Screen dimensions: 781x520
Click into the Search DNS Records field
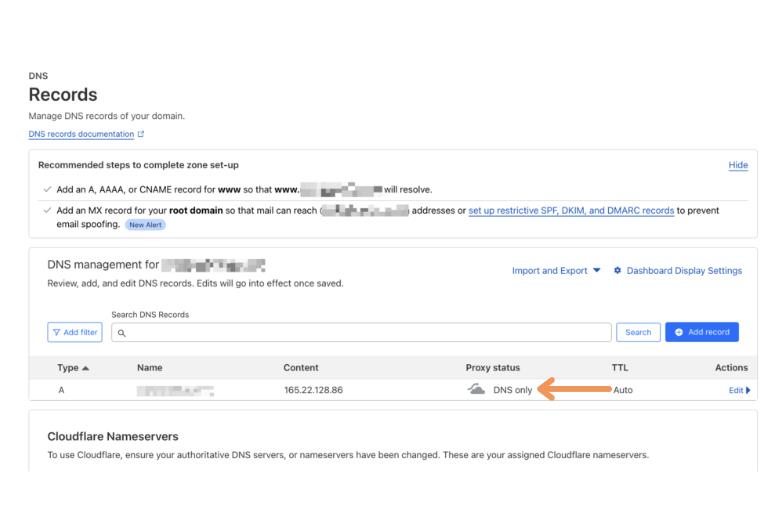(x=365, y=332)
